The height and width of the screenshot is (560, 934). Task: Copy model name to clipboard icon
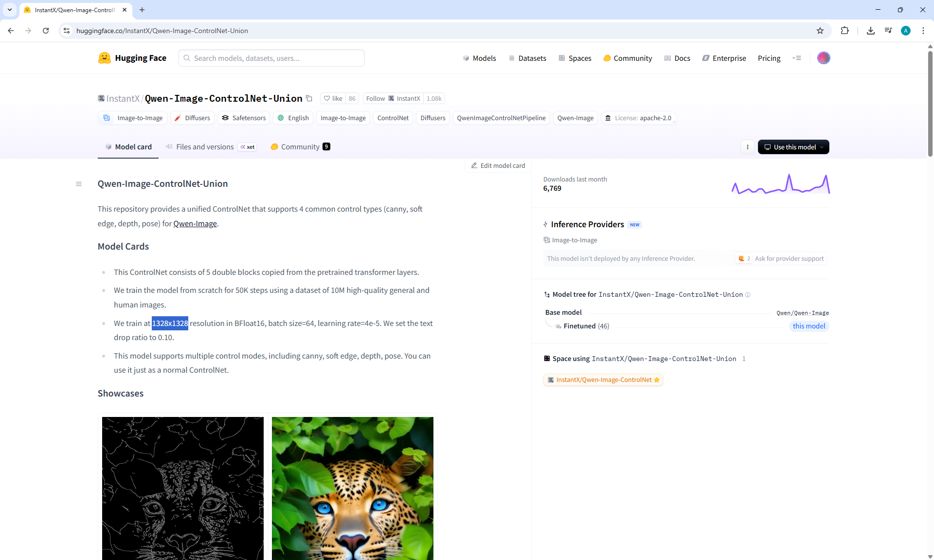click(x=309, y=98)
